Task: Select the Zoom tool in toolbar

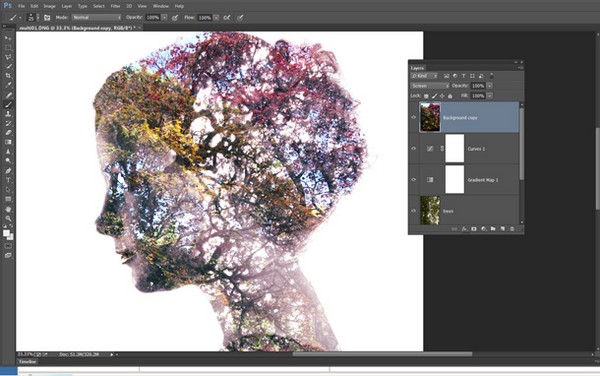Action: point(8,218)
